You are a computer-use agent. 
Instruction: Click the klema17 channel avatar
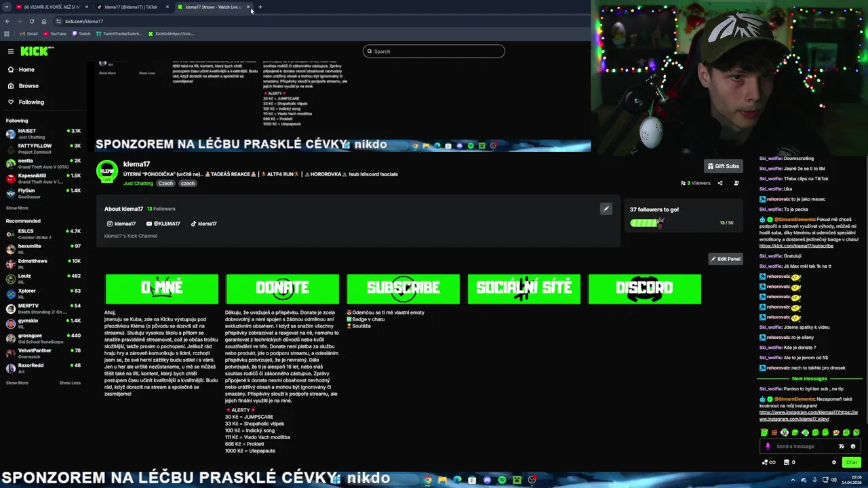(x=107, y=171)
